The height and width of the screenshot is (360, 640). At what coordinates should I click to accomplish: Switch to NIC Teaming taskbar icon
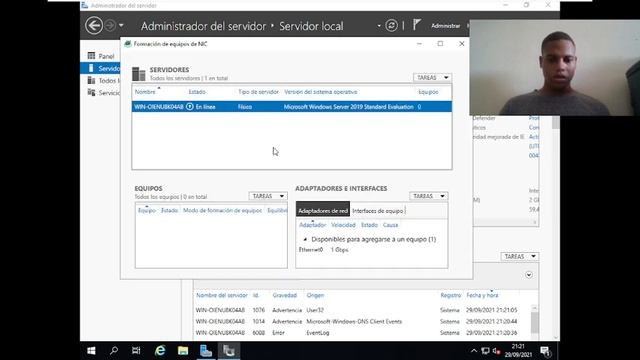point(229,351)
